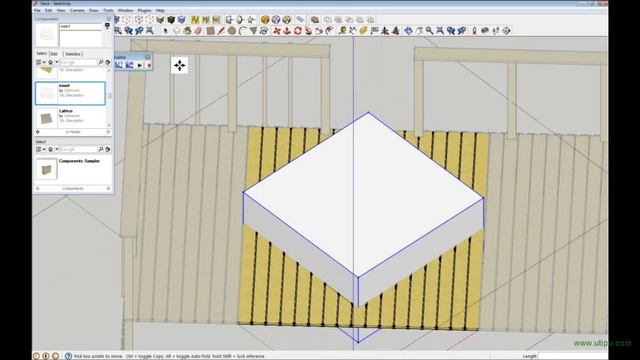
Task: Choose the Position Camera tool
Action: [x=474, y=31]
